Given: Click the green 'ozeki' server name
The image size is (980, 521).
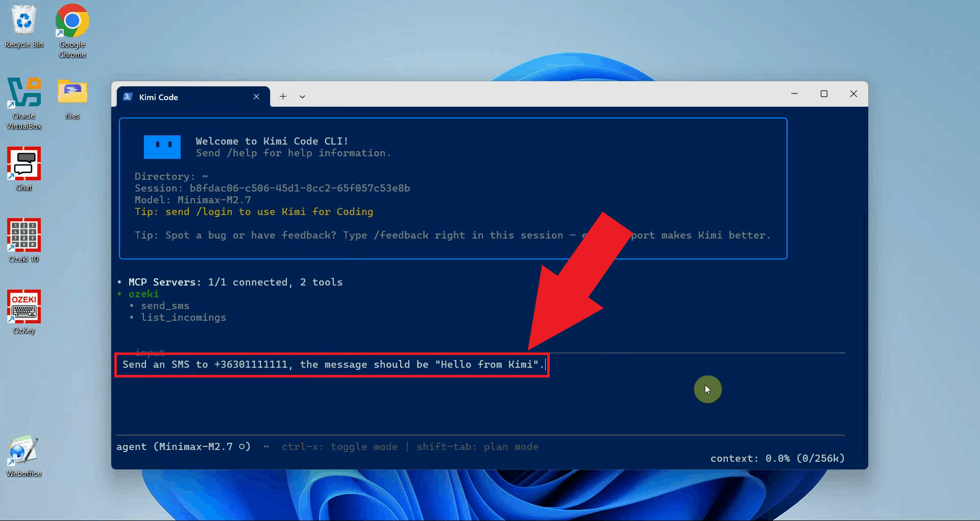Looking at the screenshot, I should (x=143, y=294).
